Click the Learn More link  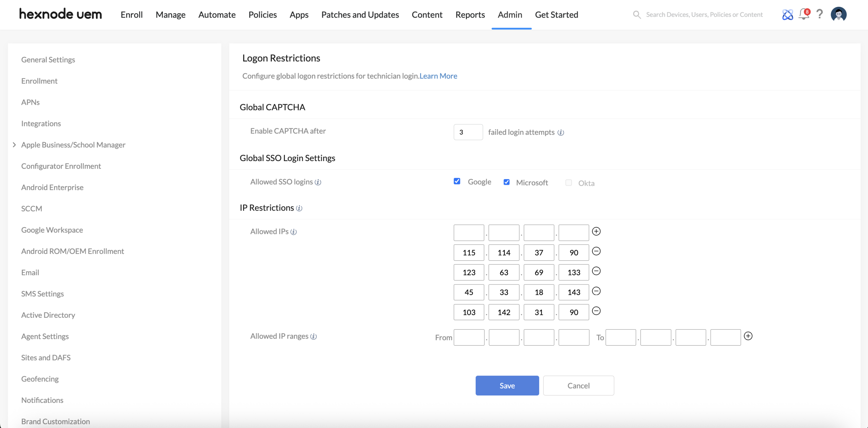[438, 76]
